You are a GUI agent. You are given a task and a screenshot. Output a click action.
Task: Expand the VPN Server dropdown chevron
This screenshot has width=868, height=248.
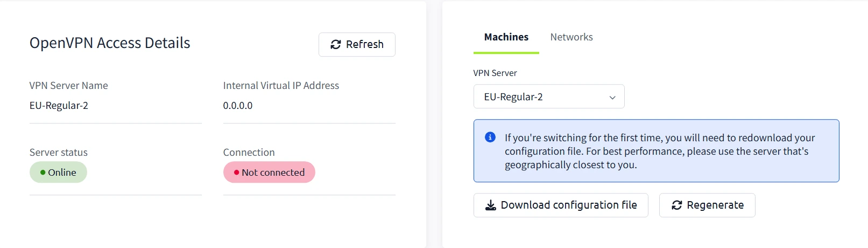[x=612, y=98]
